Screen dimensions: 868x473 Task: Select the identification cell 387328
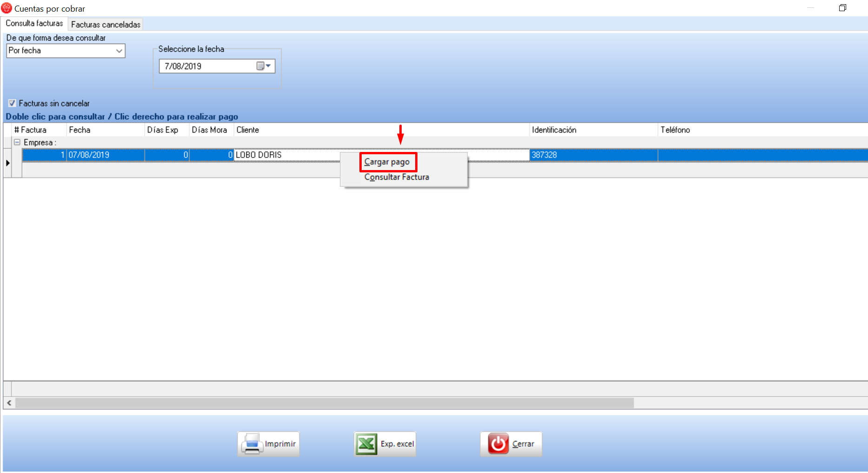(x=544, y=155)
